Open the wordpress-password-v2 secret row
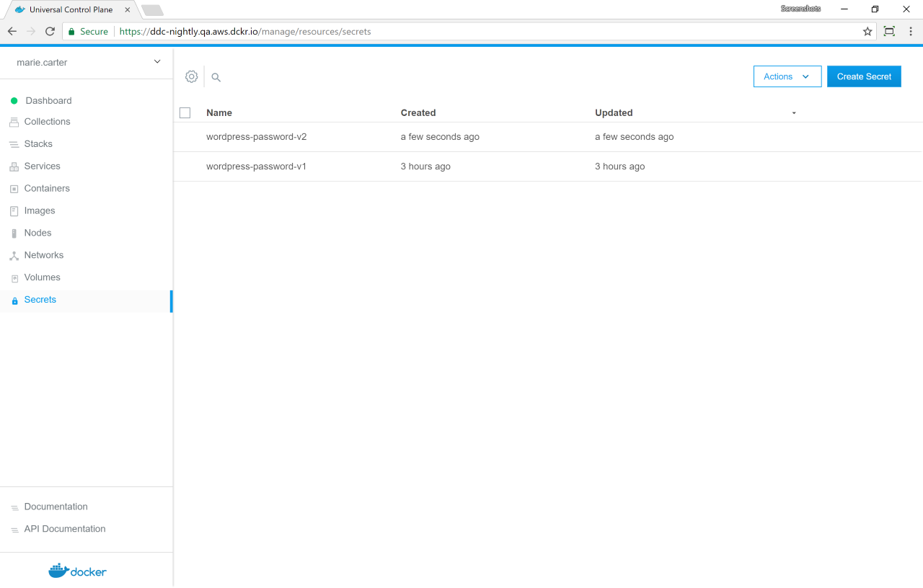 pyautogui.click(x=257, y=137)
